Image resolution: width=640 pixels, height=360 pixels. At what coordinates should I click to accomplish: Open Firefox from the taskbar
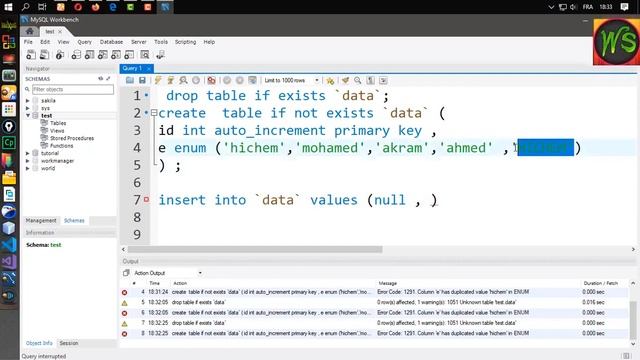(96, 7)
